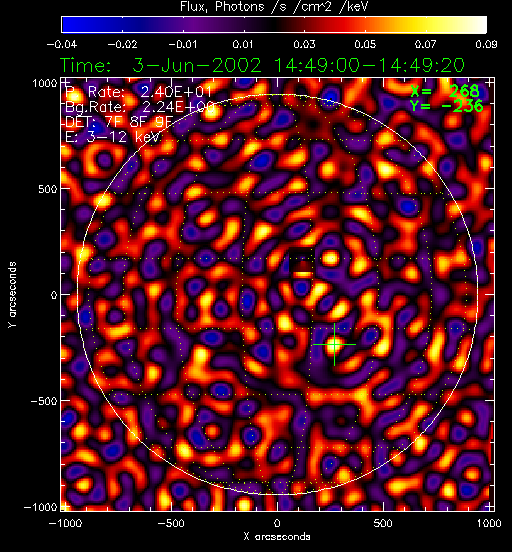Click the DET: 7F 8F 9F label
This screenshot has width=512, height=552.
point(119,122)
